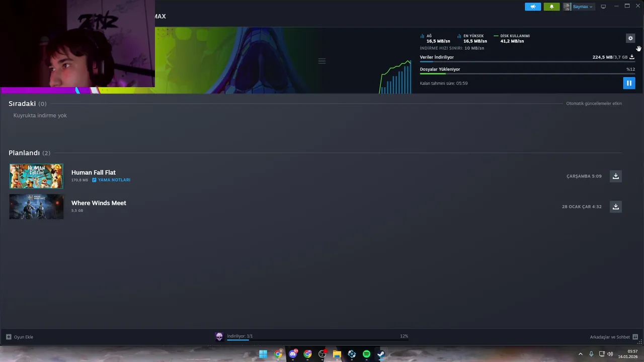
Task: Click the system tray volume icon
Action: tap(610, 354)
